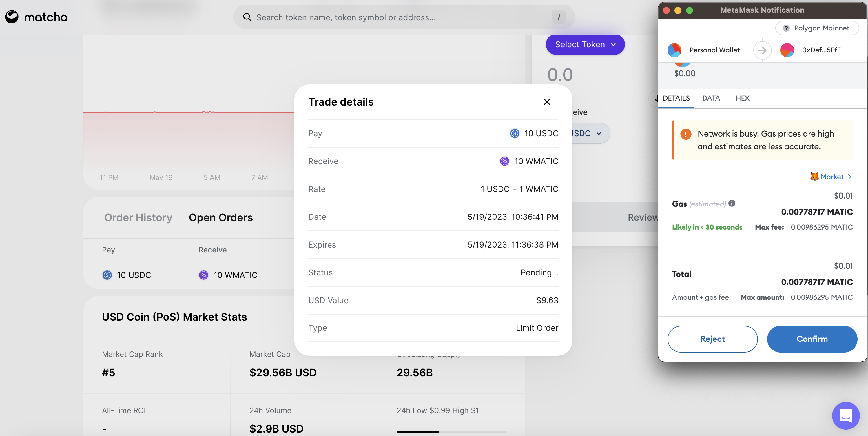Viewport: 868px width, 436px height.
Task: Confirm the MetaMask transaction
Action: (812, 339)
